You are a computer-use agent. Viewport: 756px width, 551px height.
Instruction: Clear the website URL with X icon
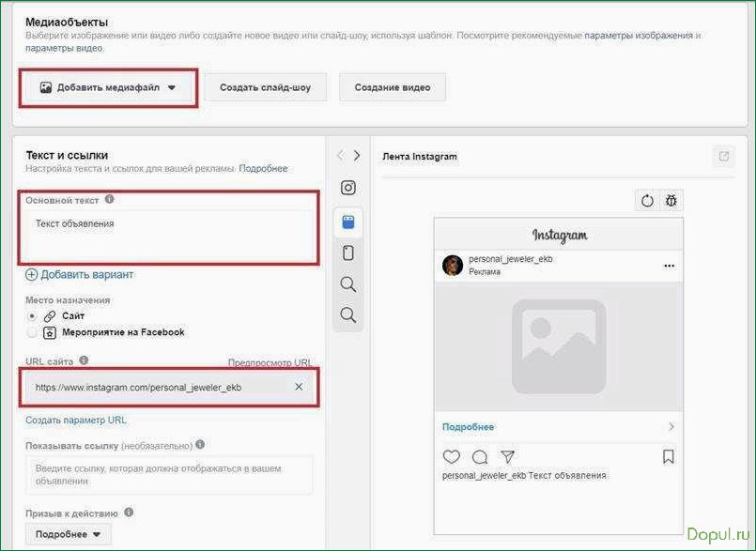(x=299, y=387)
